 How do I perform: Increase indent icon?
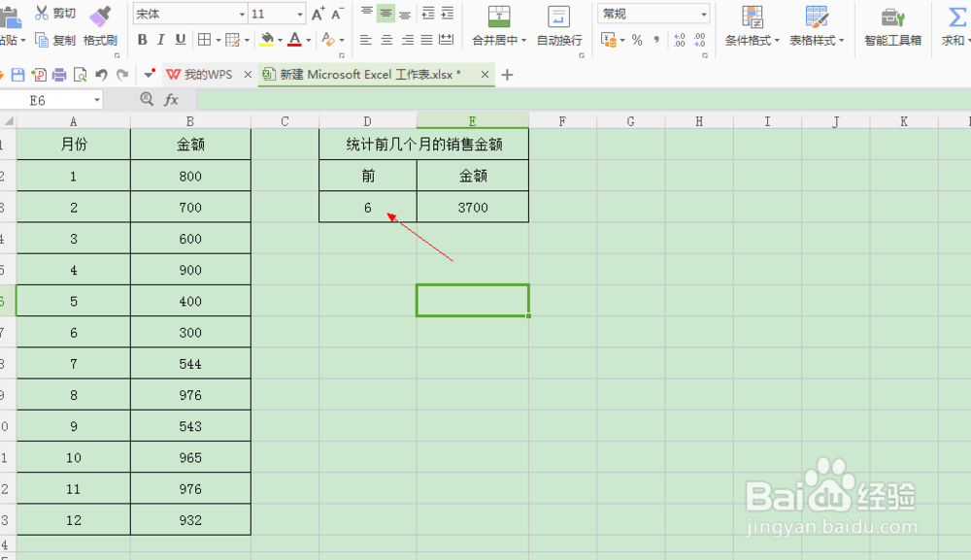tap(447, 13)
